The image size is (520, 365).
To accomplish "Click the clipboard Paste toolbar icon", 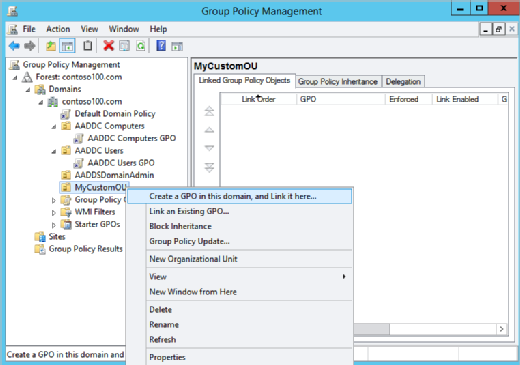I will point(88,46).
